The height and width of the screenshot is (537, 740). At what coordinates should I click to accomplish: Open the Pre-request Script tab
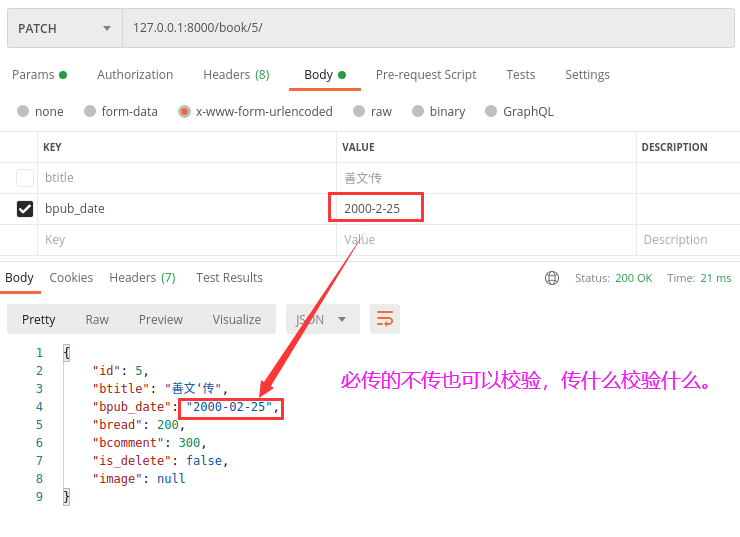pyautogui.click(x=426, y=75)
